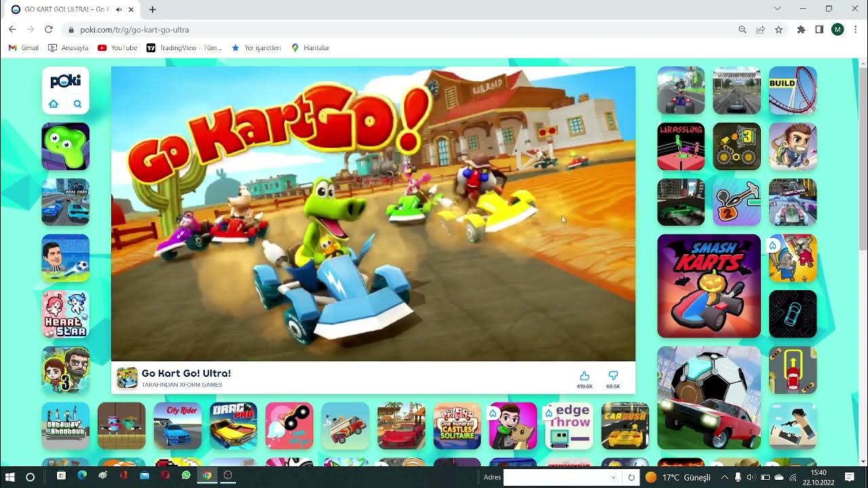Open the City Rider game thumbnail
The image size is (868, 488).
(x=178, y=426)
